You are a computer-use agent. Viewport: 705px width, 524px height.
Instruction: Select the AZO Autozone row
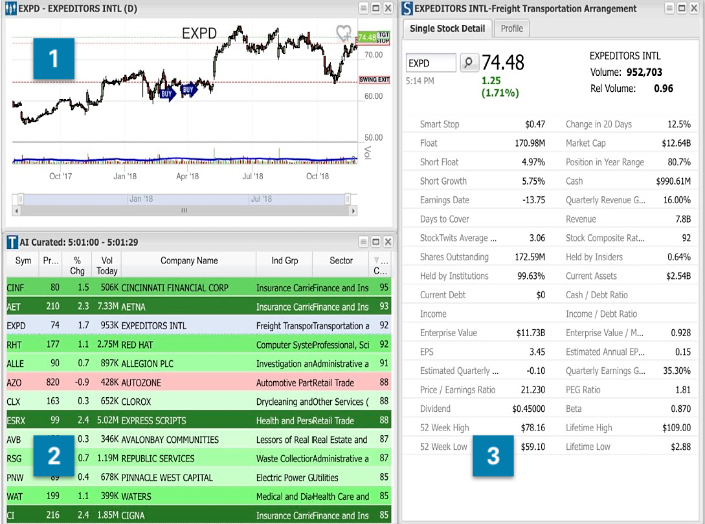click(199, 382)
